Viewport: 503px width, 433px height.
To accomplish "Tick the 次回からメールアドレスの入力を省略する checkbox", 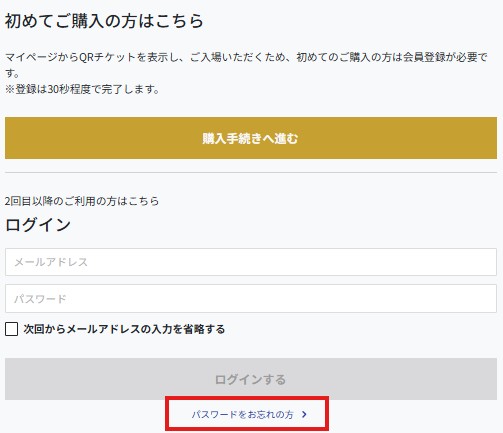I will click(x=12, y=329).
